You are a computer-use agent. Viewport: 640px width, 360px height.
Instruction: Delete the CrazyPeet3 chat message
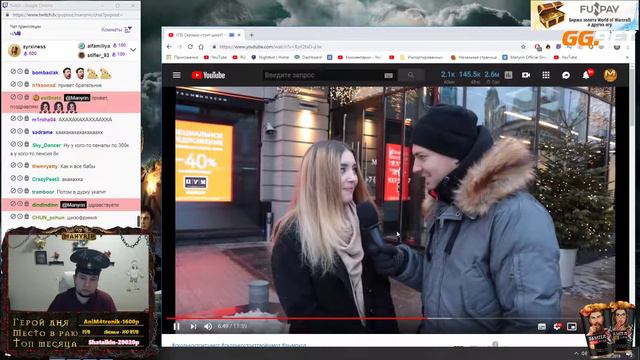click(27, 178)
